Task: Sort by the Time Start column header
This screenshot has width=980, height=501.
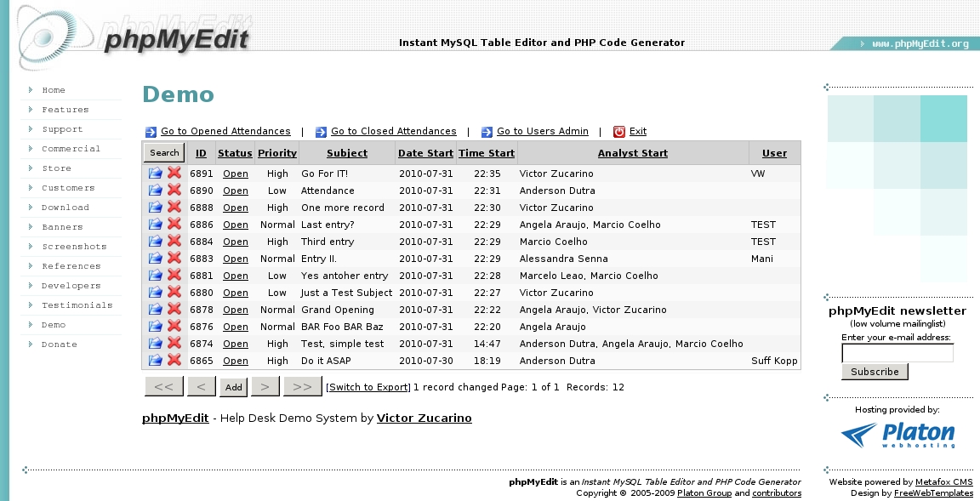Action: click(487, 153)
